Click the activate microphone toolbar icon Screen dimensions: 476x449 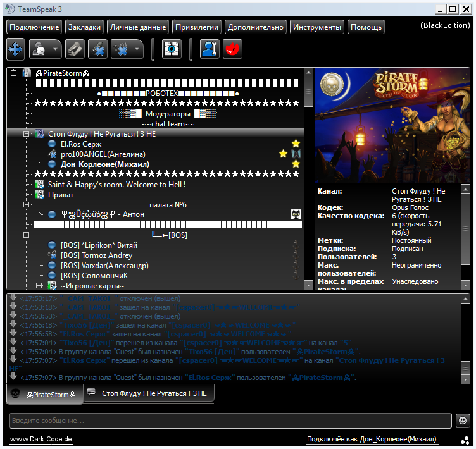tap(75, 49)
